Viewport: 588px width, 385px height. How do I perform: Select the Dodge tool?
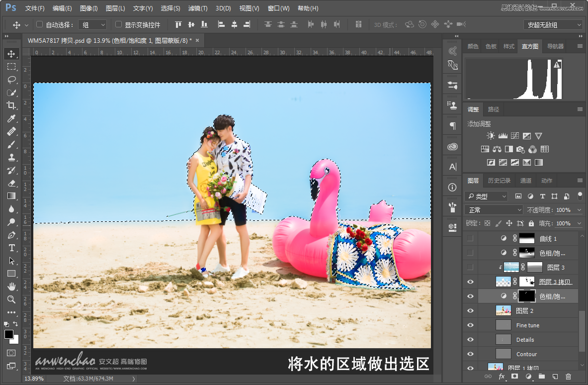[x=11, y=222]
